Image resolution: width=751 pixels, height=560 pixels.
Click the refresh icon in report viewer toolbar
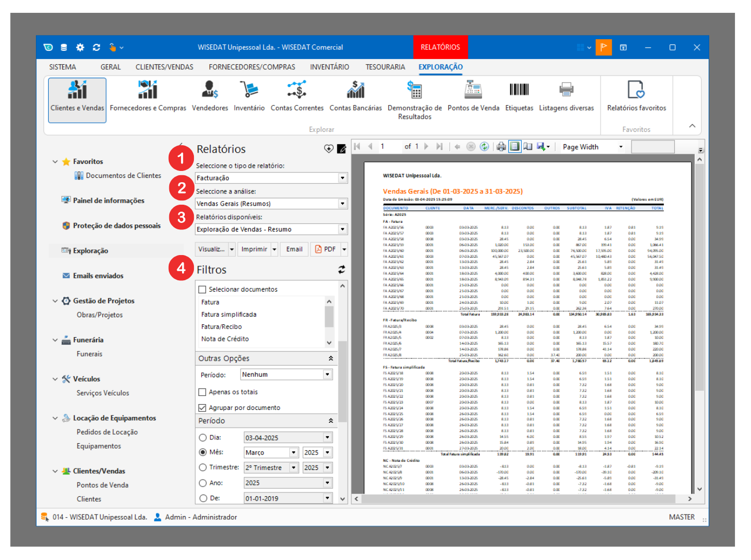(484, 147)
